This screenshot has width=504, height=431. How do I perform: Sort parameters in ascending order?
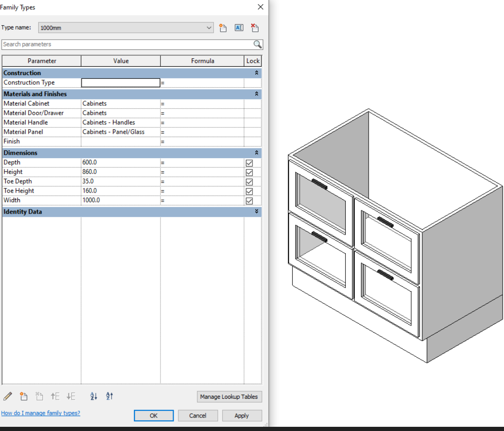point(94,396)
